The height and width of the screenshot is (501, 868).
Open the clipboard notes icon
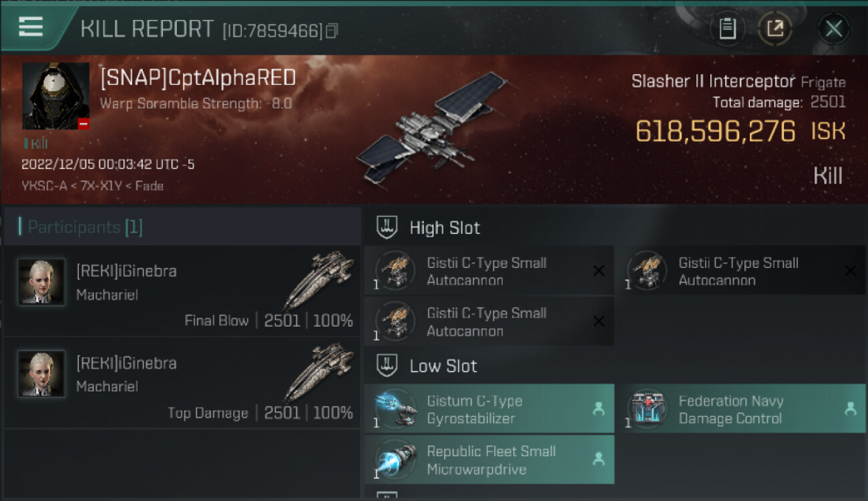(727, 29)
